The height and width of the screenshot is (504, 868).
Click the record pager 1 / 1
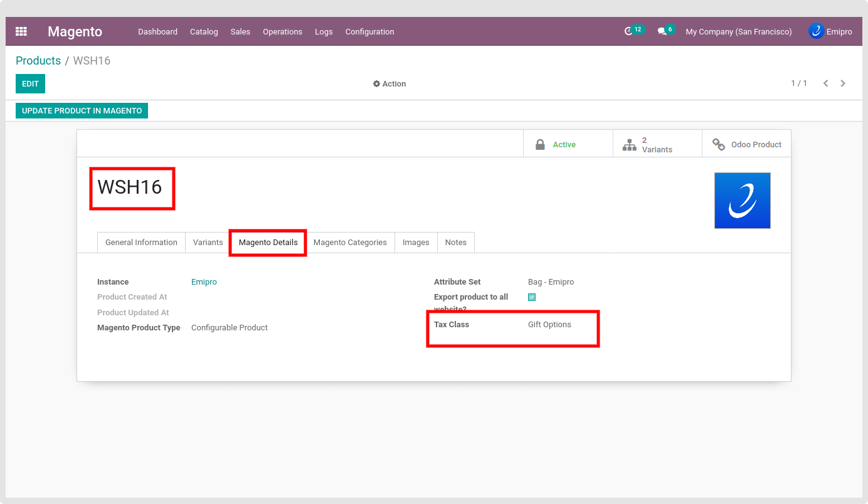799,83
